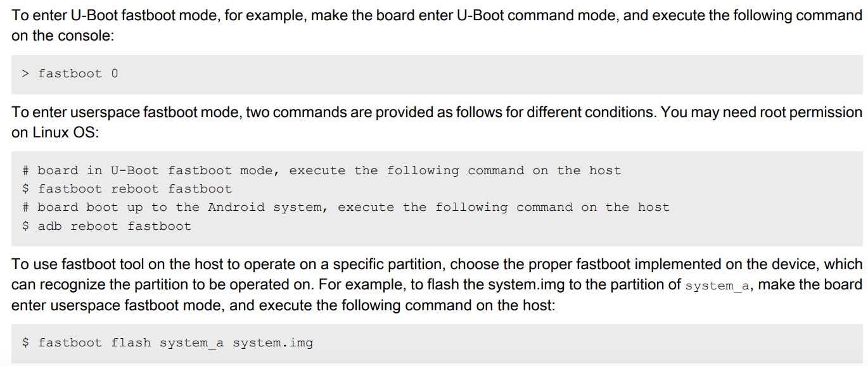Click the '$' prompt before fastboot flash

coord(25,343)
